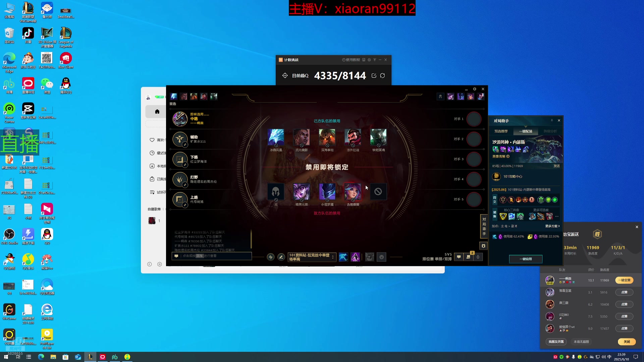Viewport: 644px width, 362px height.
Task: Expand 更多方案 in the assistant panel
Action: point(552,226)
